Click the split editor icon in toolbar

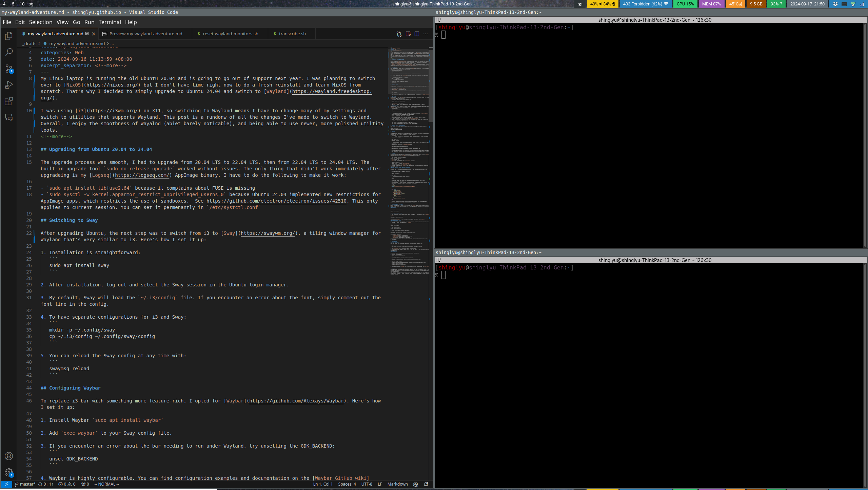[415, 34]
